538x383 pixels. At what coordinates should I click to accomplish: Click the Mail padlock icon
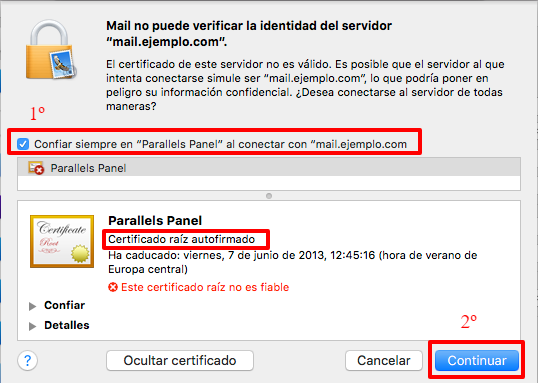point(50,50)
